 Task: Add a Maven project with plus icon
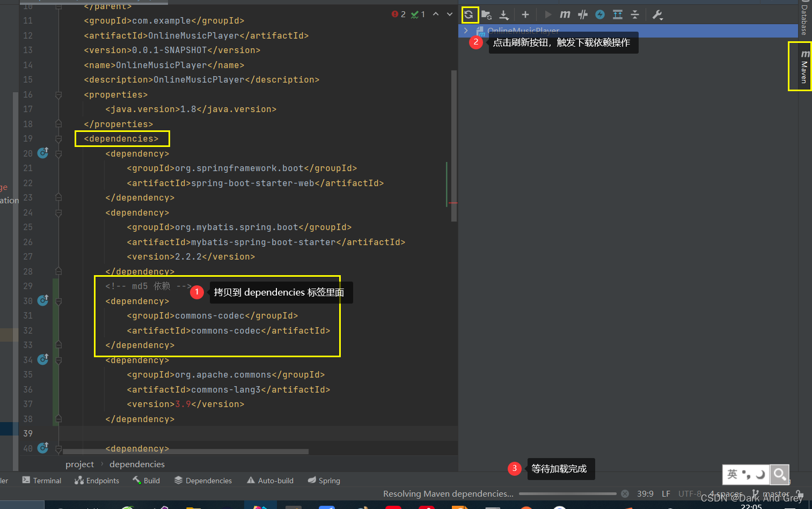(x=525, y=14)
